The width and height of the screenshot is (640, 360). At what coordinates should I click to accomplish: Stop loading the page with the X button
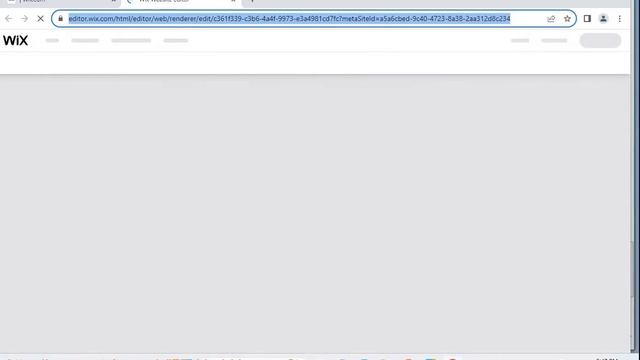[x=40, y=19]
